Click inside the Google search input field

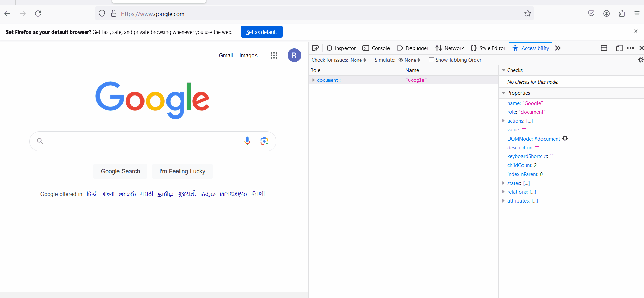click(143, 141)
